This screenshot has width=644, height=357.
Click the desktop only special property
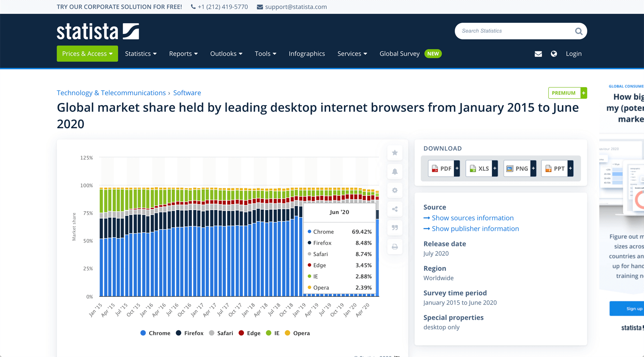coord(441,327)
